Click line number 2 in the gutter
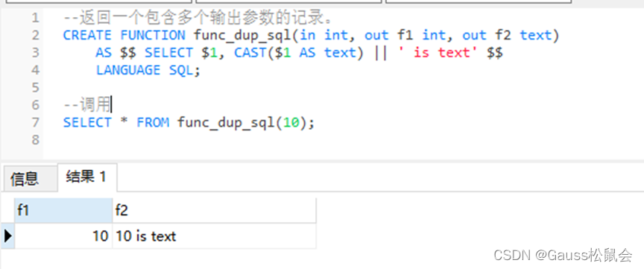 coord(35,35)
